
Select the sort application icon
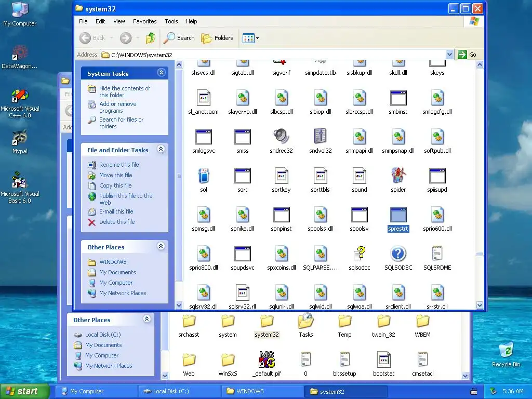(243, 176)
